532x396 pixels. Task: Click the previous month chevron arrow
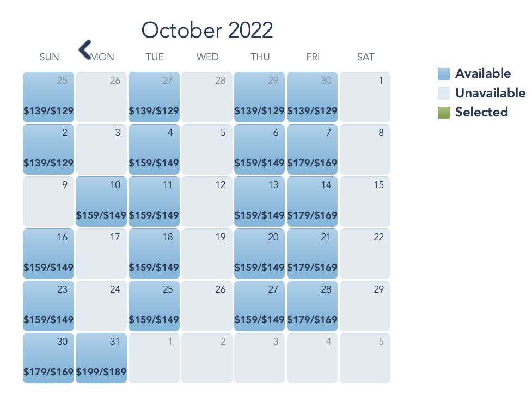85,49
